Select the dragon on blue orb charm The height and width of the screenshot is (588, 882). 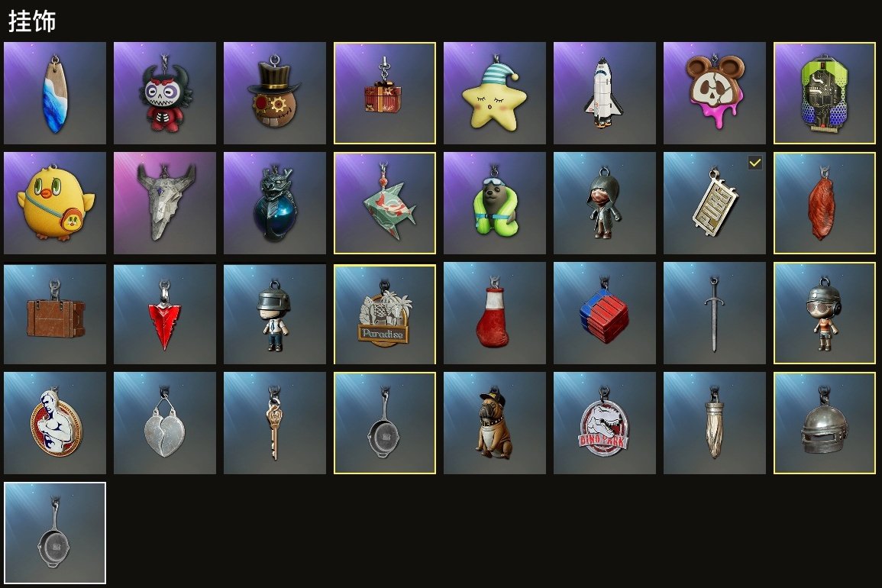[x=274, y=203]
